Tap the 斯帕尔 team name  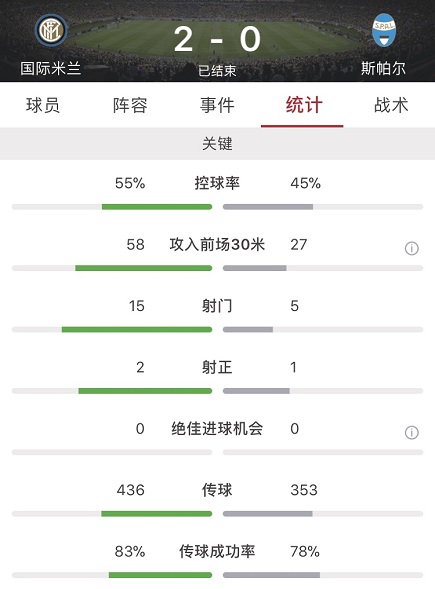pos(384,69)
